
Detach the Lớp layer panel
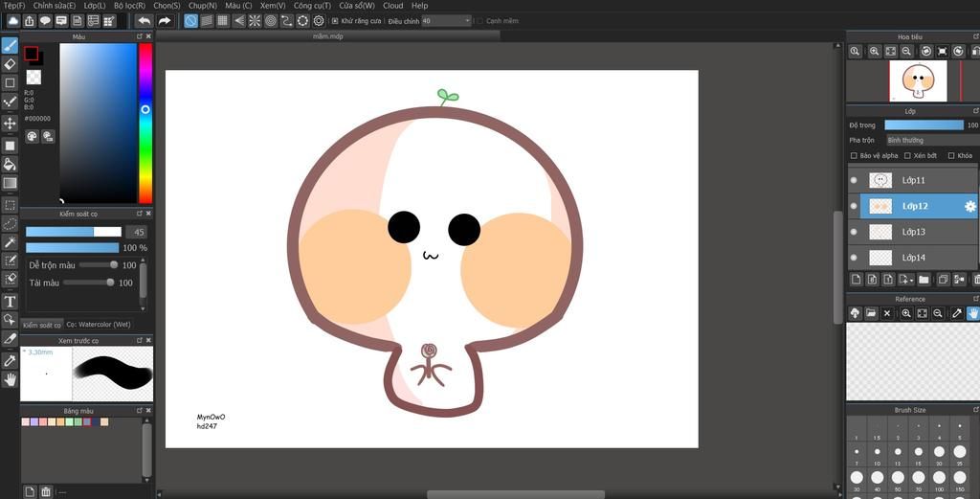[x=975, y=111]
